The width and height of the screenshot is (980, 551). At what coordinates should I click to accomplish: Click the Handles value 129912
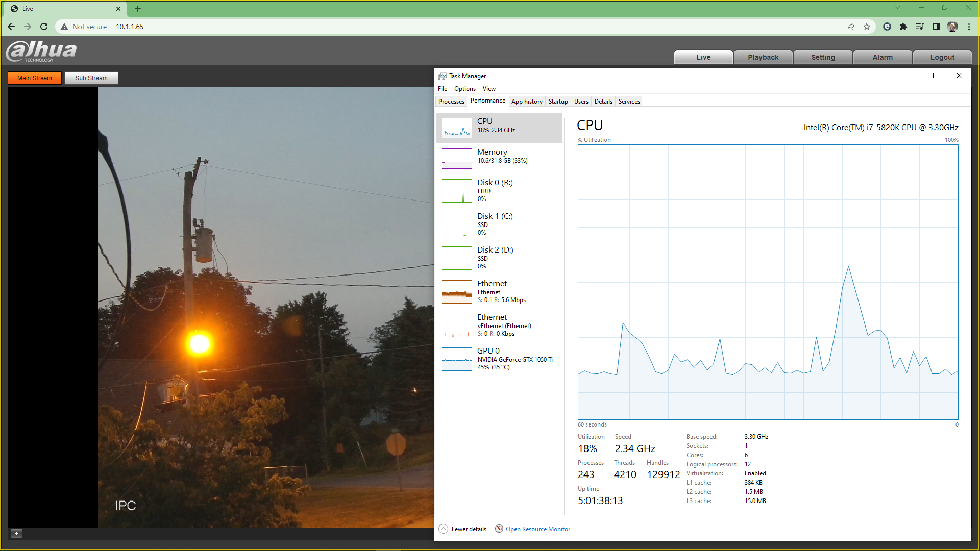pos(664,474)
